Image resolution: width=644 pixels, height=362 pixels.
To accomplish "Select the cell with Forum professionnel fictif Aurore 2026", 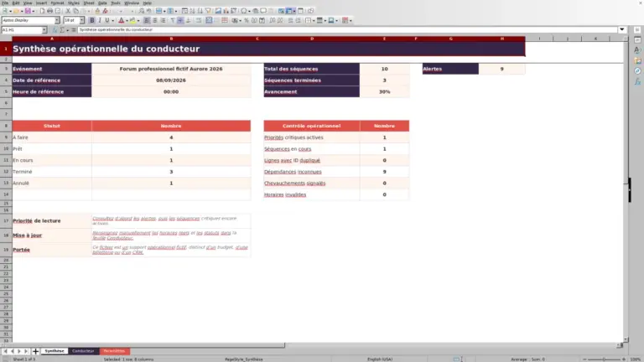I will tap(171, 69).
